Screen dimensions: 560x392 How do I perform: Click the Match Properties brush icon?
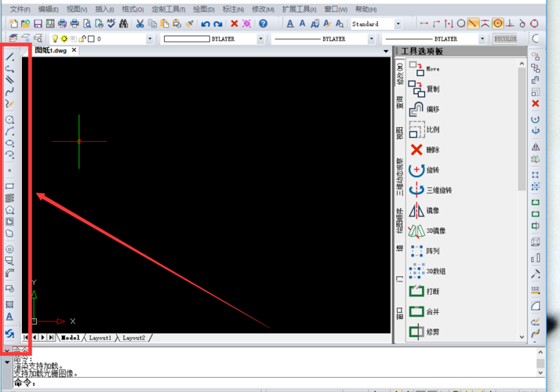(189, 24)
